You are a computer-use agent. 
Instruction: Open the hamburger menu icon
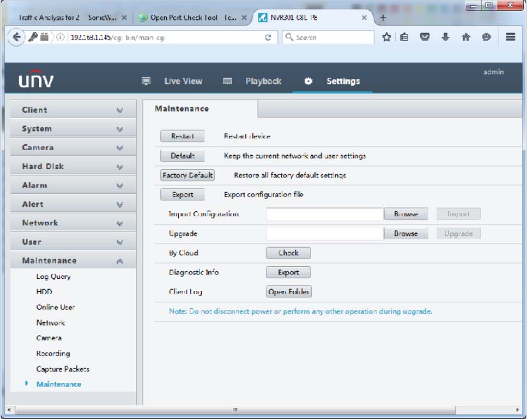coord(510,37)
